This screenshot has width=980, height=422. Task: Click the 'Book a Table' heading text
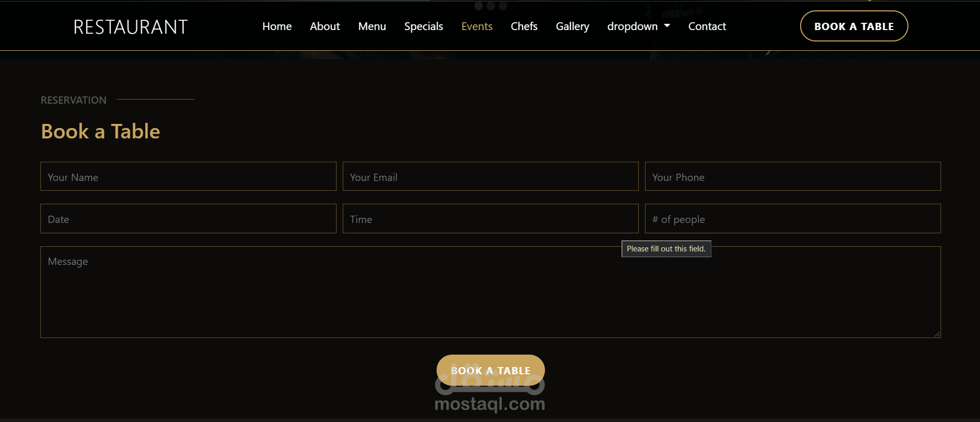(101, 132)
